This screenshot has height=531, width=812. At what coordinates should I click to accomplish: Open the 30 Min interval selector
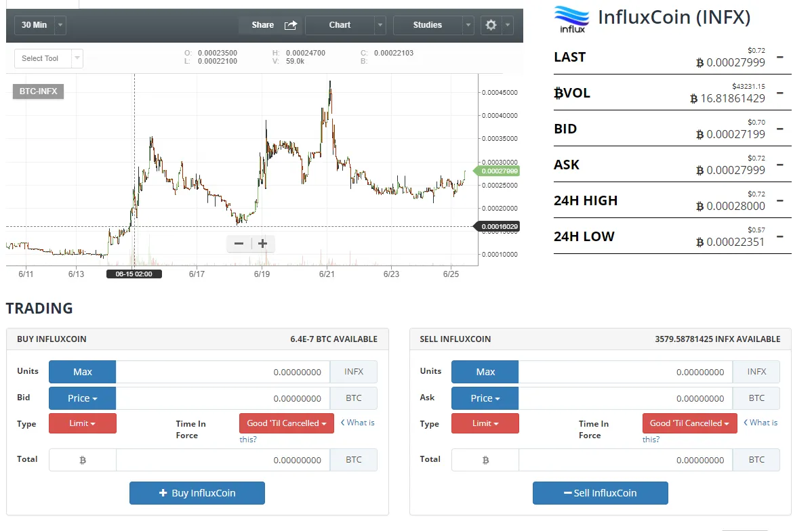point(34,25)
